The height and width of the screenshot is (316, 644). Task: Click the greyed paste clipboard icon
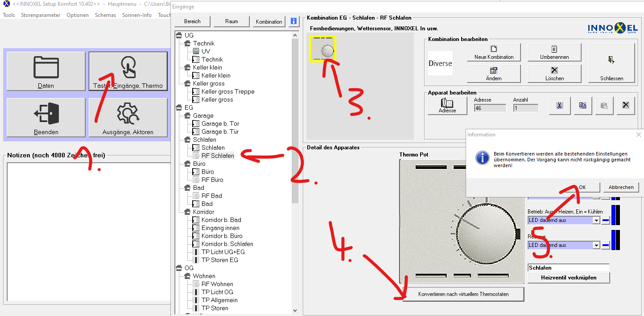[604, 106]
